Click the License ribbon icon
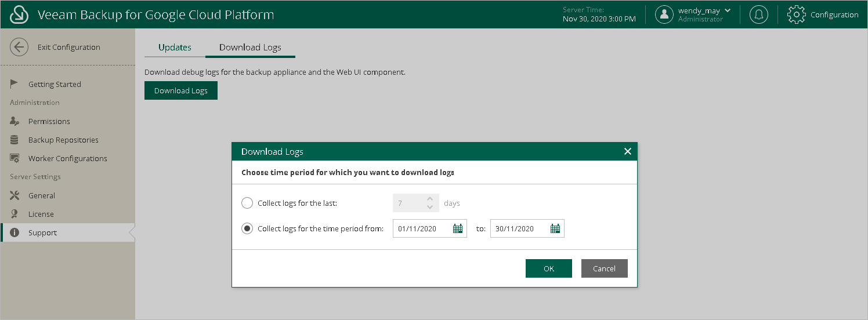The width and height of the screenshot is (868, 320). click(x=15, y=214)
